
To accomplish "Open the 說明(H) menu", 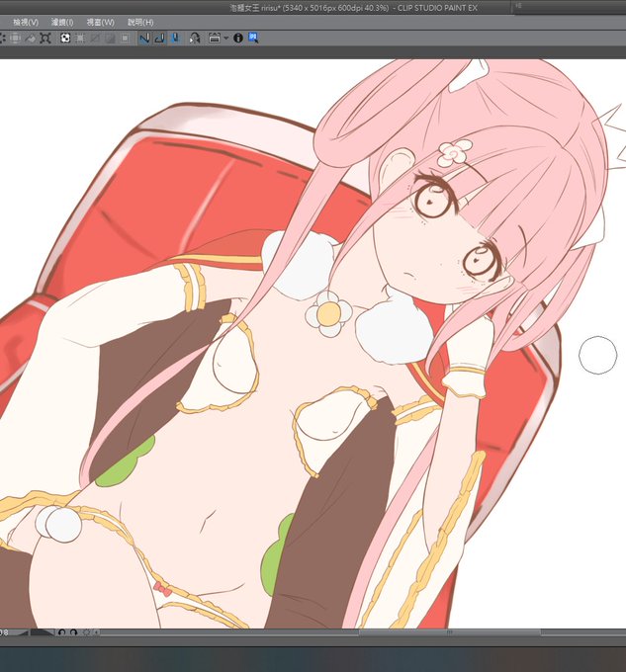I will click(140, 22).
